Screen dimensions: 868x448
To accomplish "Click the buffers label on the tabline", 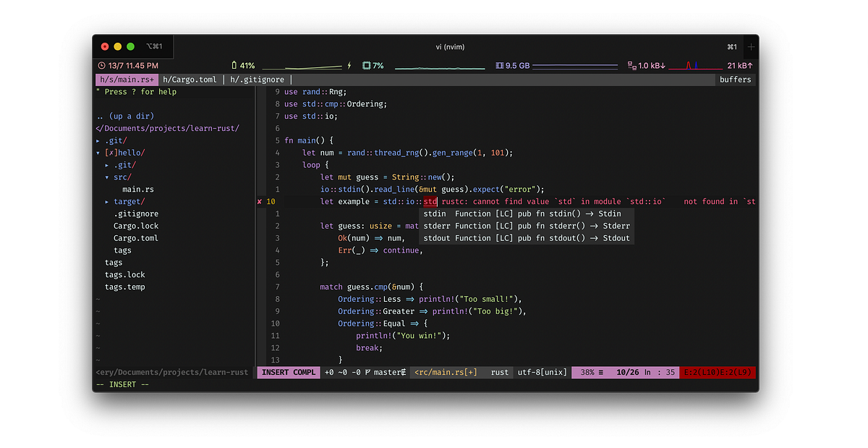I will click(x=735, y=80).
